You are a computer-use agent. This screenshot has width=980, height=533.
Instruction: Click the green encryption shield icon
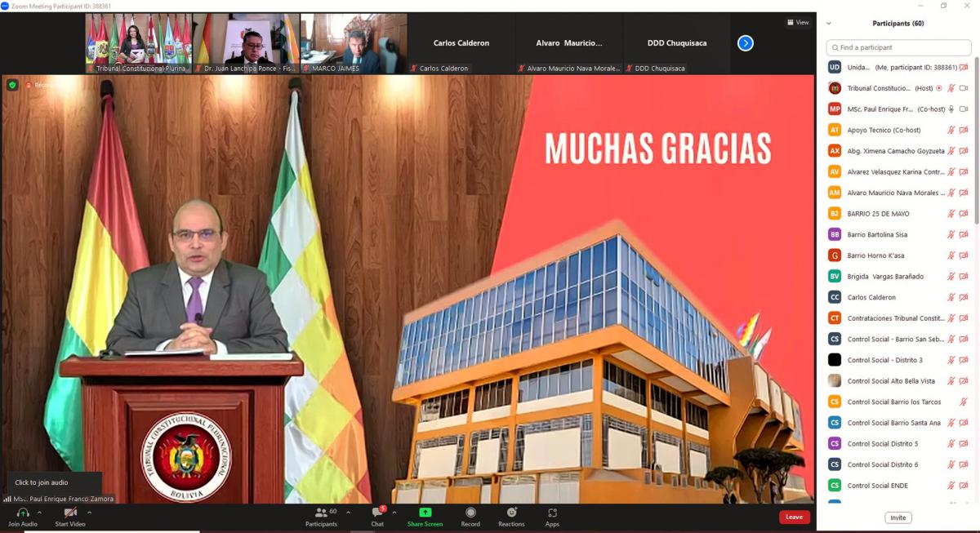12,85
